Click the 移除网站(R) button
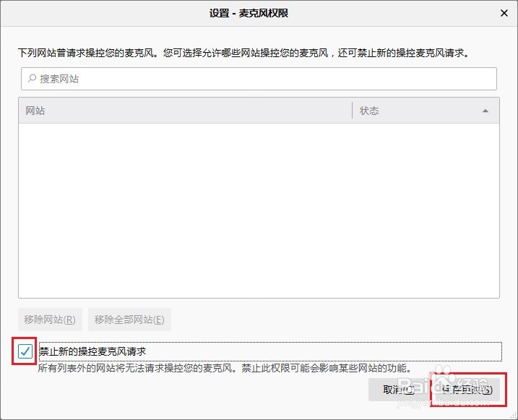Image resolution: width=518 pixels, height=420 pixels. pos(50,320)
